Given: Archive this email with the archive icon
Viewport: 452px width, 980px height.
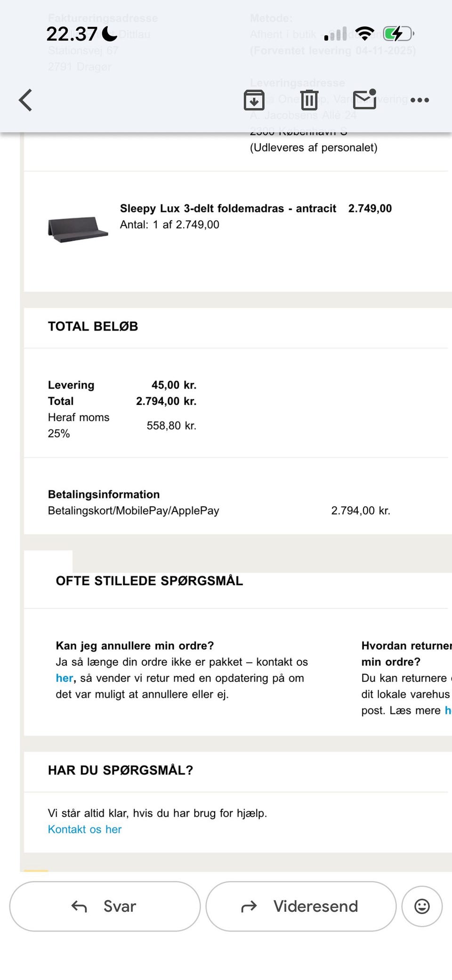Looking at the screenshot, I should click(x=254, y=100).
